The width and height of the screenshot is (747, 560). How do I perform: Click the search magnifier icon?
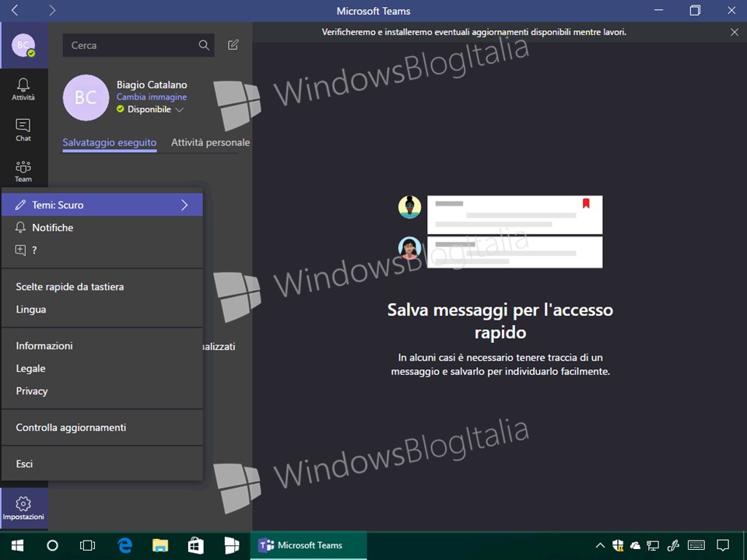(x=204, y=45)
